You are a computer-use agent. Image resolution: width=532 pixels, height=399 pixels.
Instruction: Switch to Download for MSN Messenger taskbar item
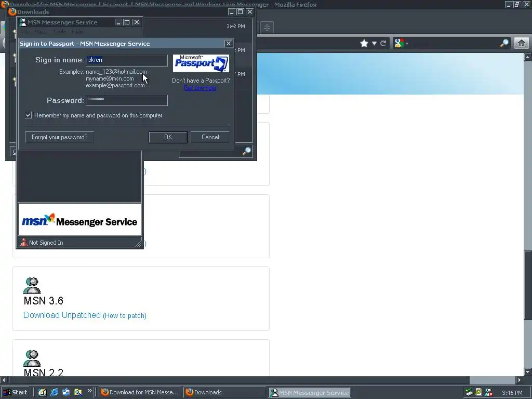pos(140,392)
